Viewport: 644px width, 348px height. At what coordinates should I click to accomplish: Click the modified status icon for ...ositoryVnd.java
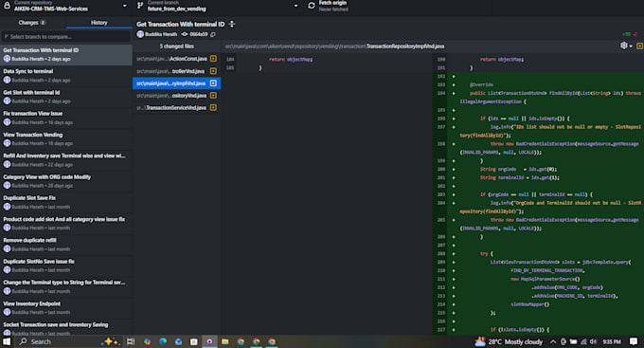pos(213,96)
